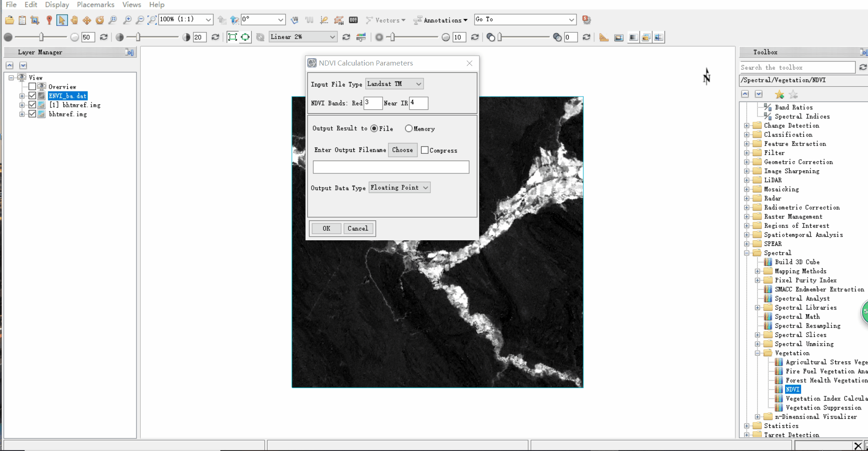868x451 pixels.
Task: Uncheck the ENVI_ba.dat layer checkbox
Action: tap(32, 96)
